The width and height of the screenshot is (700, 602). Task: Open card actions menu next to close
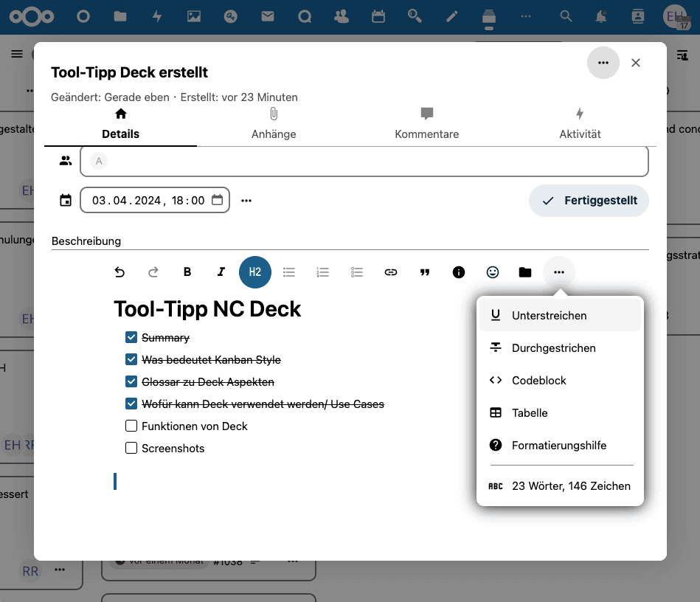603,63
